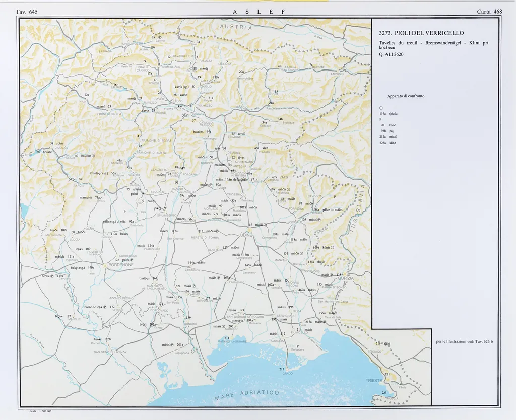Click legend entry 223a kline
Image resolution: width=516 pixels, height=420 pixels.
388,143
